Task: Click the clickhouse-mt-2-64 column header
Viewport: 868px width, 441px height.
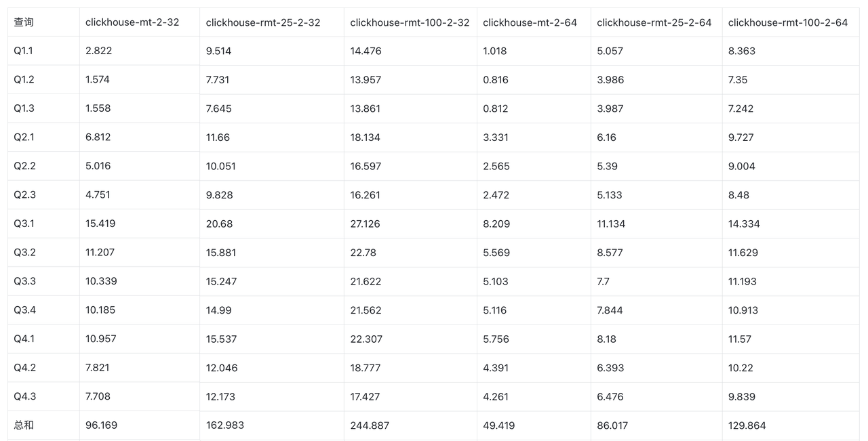Action: [530, 22]
